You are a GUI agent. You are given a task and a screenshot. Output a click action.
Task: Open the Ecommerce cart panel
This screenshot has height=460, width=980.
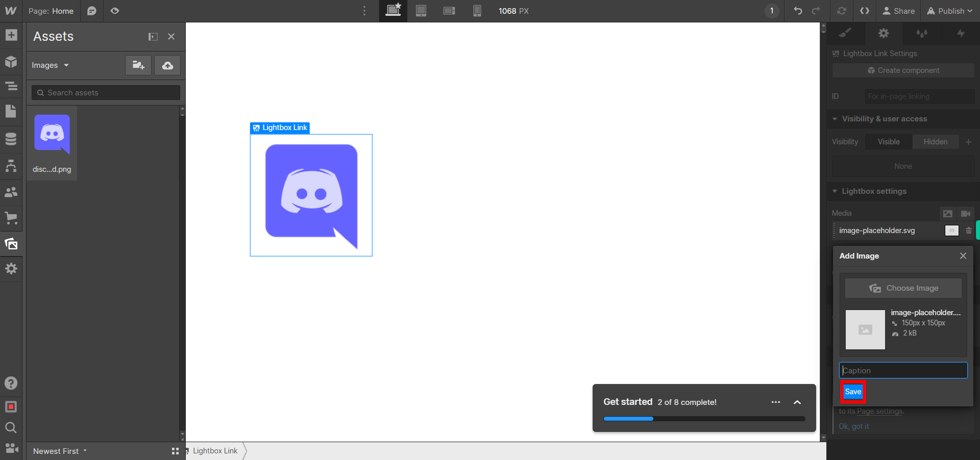[x=11, y=218]
